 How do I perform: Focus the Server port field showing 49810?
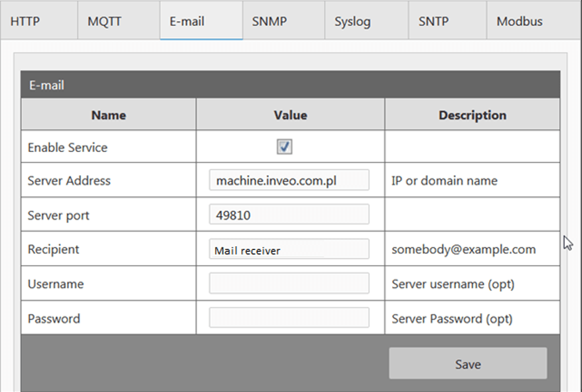[289, 215]
